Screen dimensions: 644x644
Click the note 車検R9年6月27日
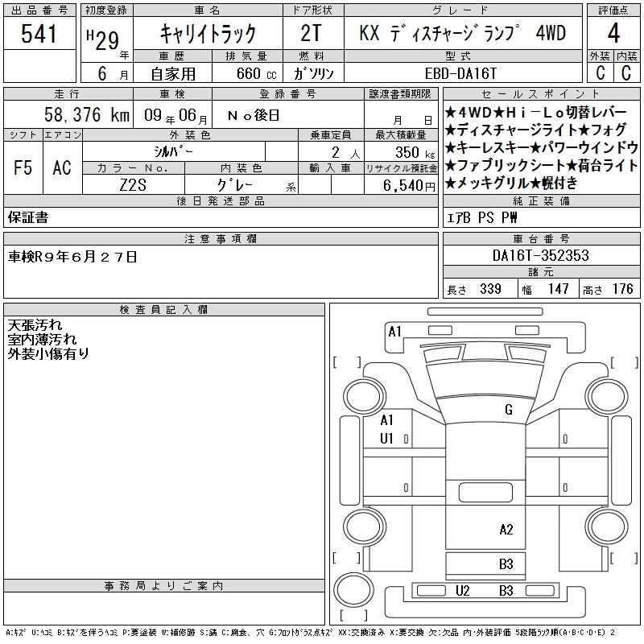coord(72,257)
